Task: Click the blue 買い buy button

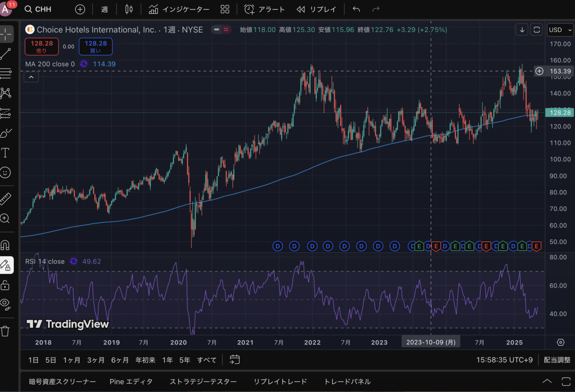Action: 95,46
